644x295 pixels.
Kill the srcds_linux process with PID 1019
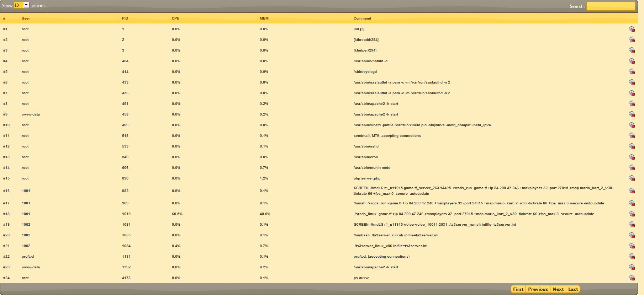(632, 214)
